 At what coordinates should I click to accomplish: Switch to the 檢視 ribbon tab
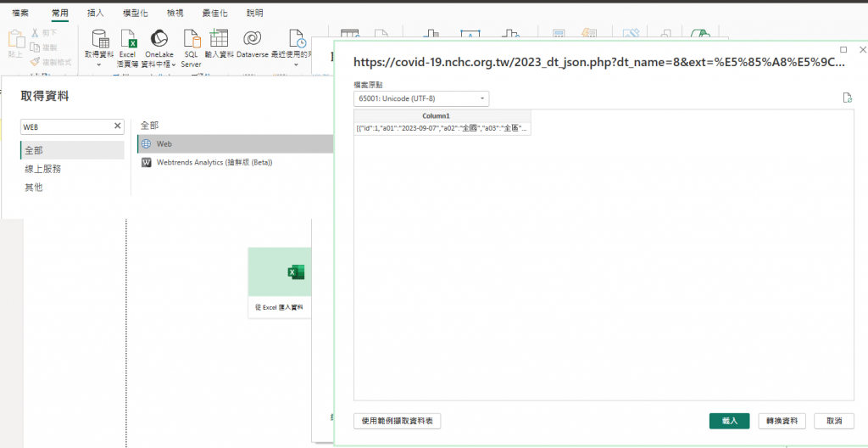(x=175, y=13)
